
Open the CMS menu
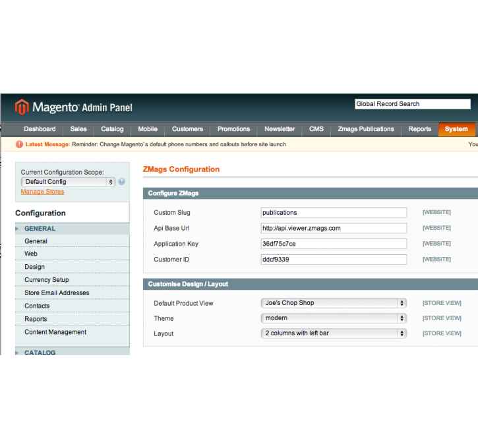pos(316,129)
